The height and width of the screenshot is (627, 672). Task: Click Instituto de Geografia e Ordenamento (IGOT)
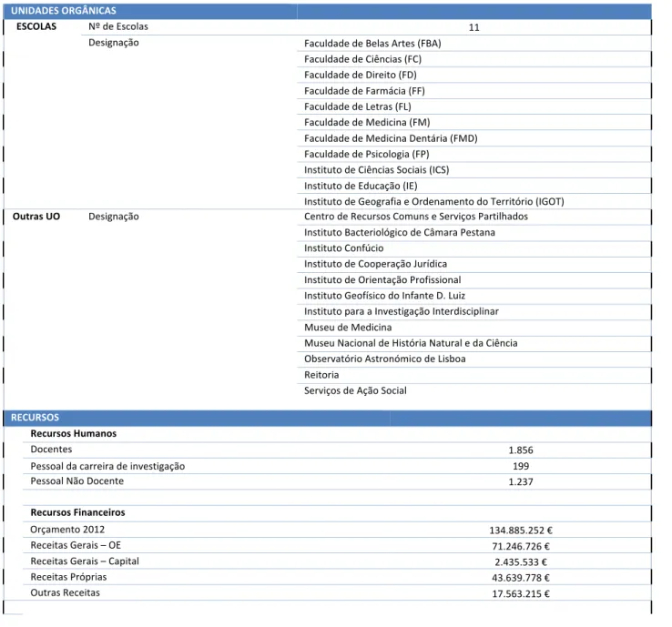(433, 202)
